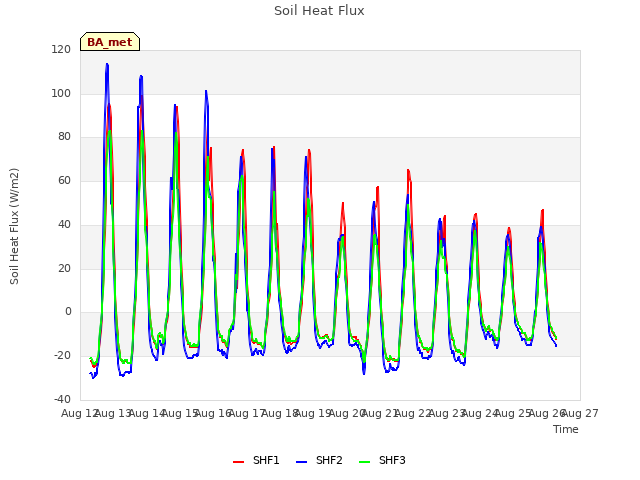Image resolution: width=640 pixels, height=480 pixels.
Task: Click the 120 y-axis tick label
Action: pyautogui.click(x=61, y=49)
